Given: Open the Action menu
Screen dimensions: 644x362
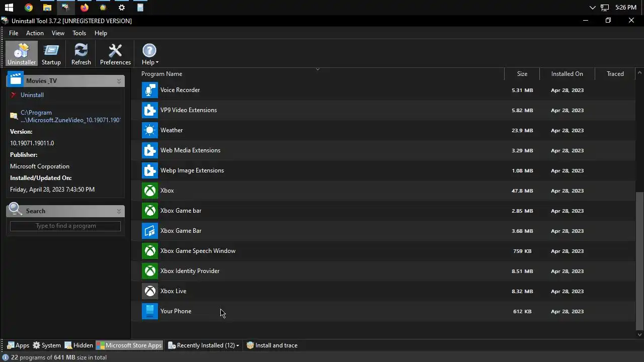Looking at the screenshot, I should (35, 33).
